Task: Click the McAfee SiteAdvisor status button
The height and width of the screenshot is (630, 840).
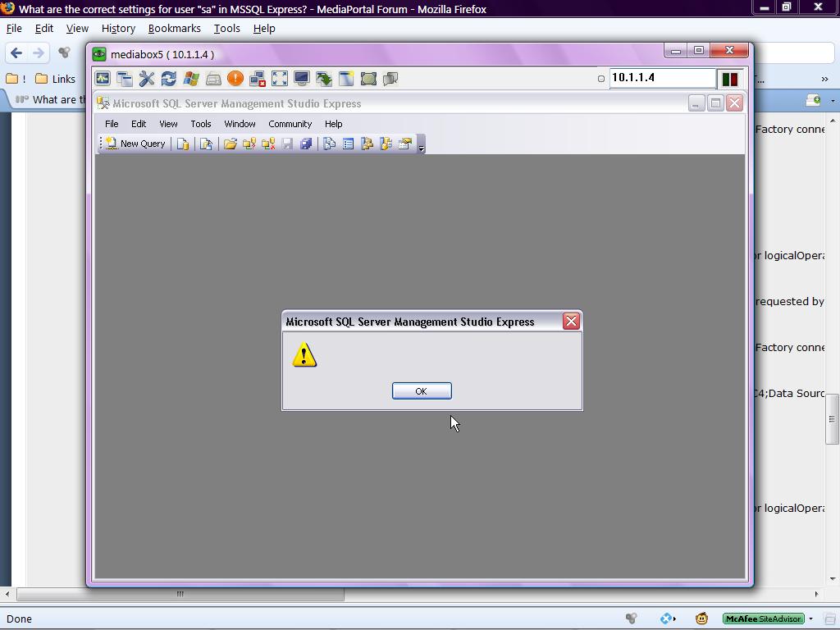Action: click(764, 619)
